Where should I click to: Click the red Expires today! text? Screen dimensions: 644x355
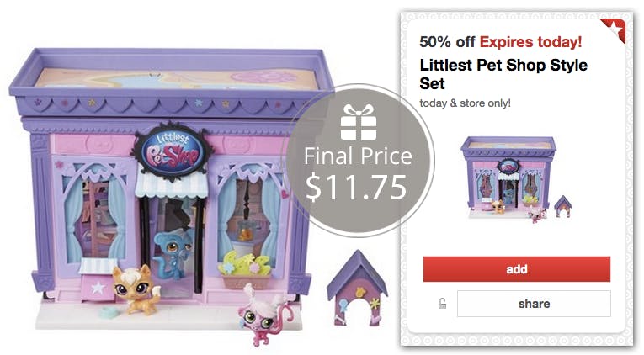click(x=530, y=42)
